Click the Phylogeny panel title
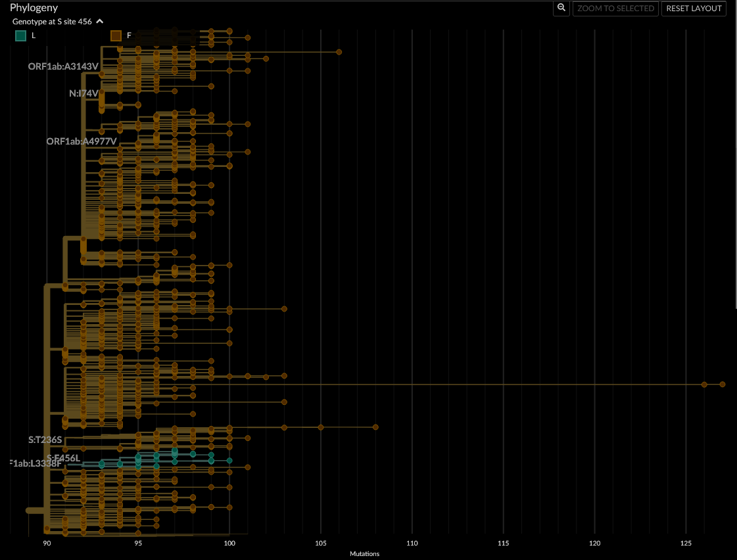This screenshot has height=560, width=737. pyautogui.click(x=34, y=7)
